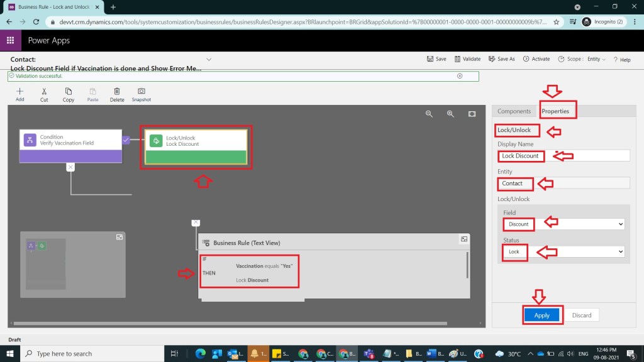Delete the selected component with trash icon
Image resolution: width=644 pixels, height=362 pixels.
pos(117,92)
